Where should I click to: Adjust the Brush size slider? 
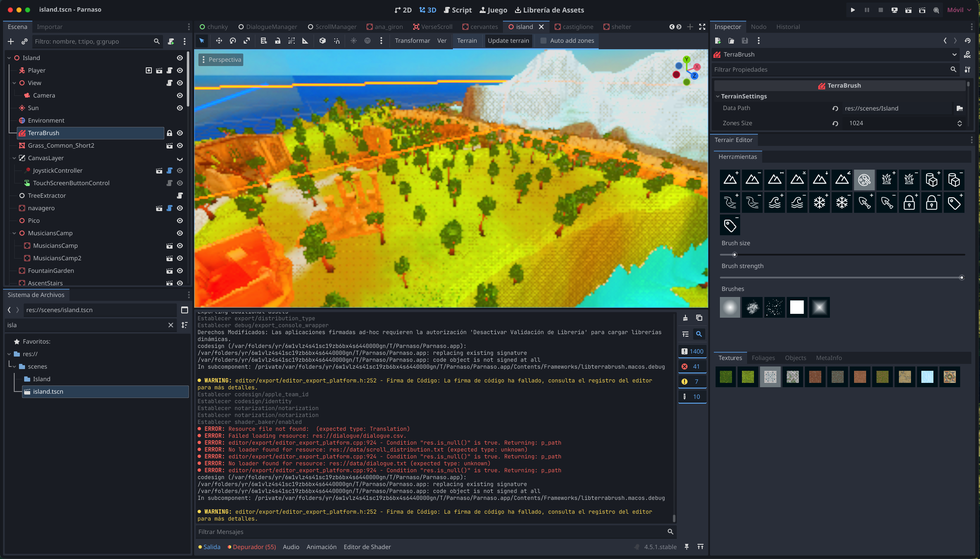[x=735, y=255]
